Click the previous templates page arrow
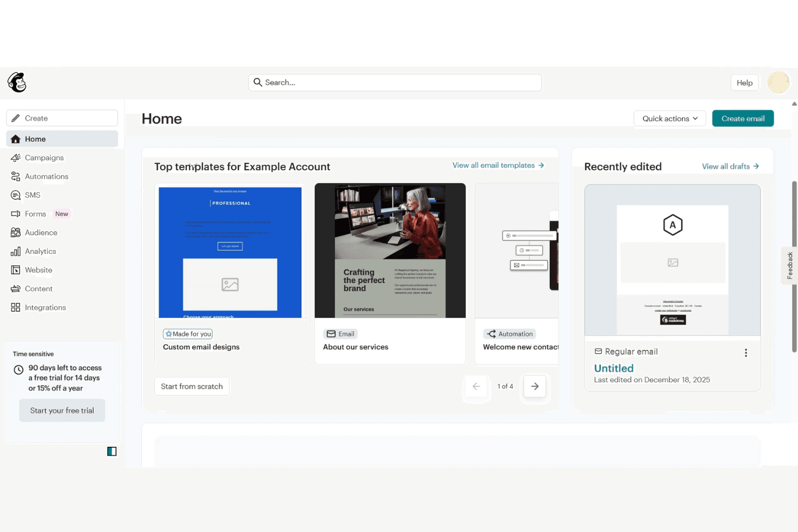This screenshot has height=532, width=798. 476,386
